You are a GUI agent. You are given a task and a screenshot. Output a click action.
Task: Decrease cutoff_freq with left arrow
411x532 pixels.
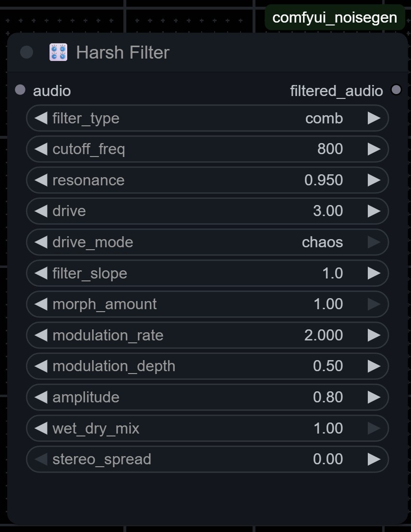coord(41,149)
